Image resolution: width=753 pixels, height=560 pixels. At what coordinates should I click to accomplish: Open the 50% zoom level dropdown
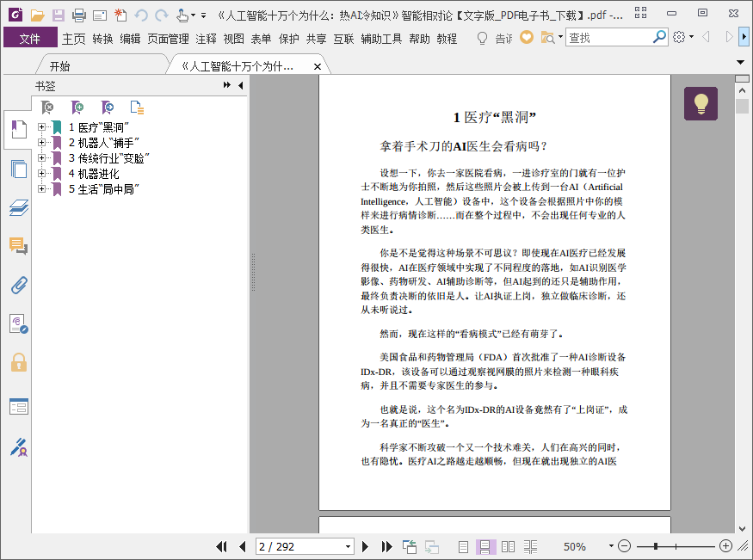pos(611,545)
